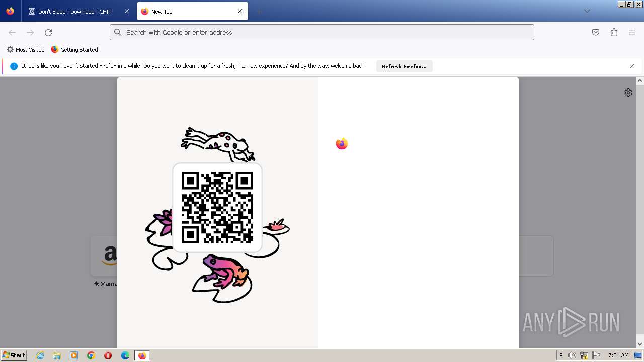Click the Show desktop button

pos(638,355)
